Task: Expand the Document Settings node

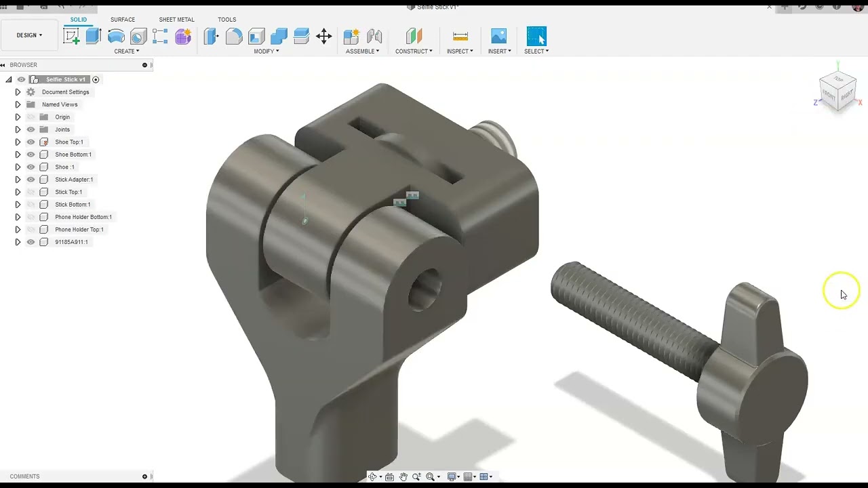Action: tap(18, 92)
